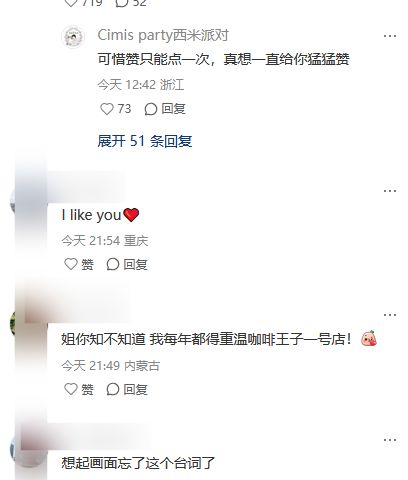This screenshot has height=480, width=408.
Task: Reply to the 咖啡王子一号店 comment
Action: (x=127, y=389)
